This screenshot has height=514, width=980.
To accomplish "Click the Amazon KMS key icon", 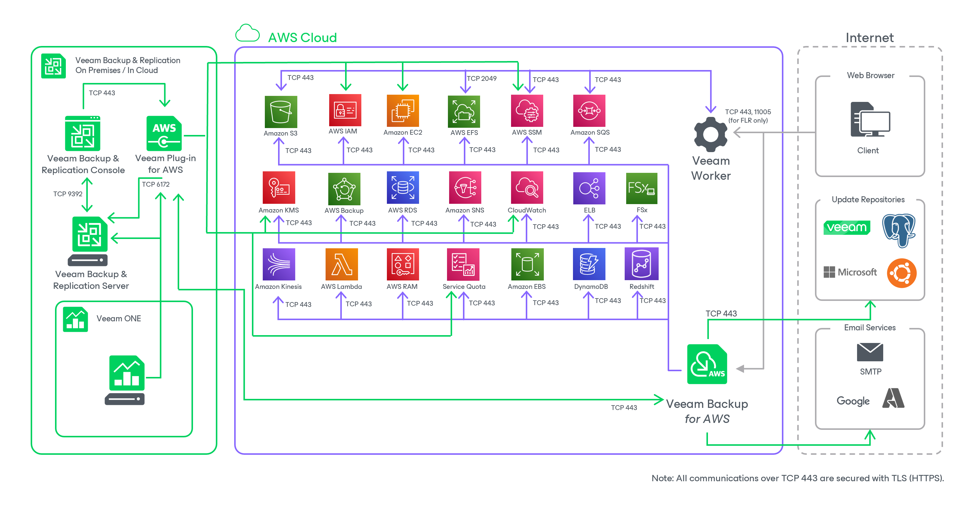I will pos(279,188).
